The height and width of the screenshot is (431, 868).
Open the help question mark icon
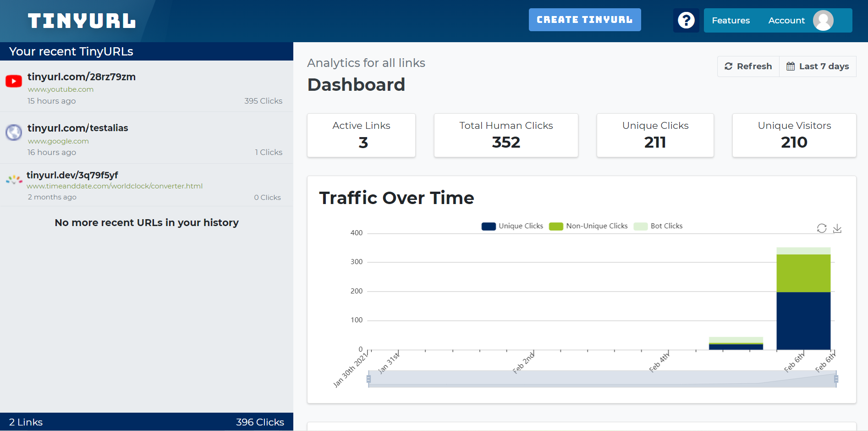[686, 21]
